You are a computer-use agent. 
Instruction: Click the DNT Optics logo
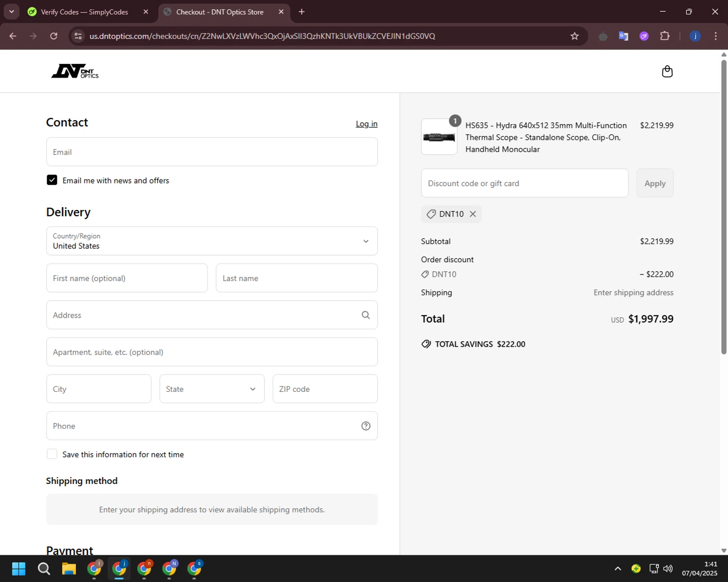[75, 71]
